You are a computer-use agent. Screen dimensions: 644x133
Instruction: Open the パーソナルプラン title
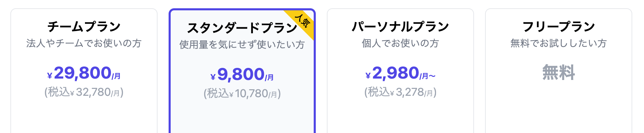400,27
